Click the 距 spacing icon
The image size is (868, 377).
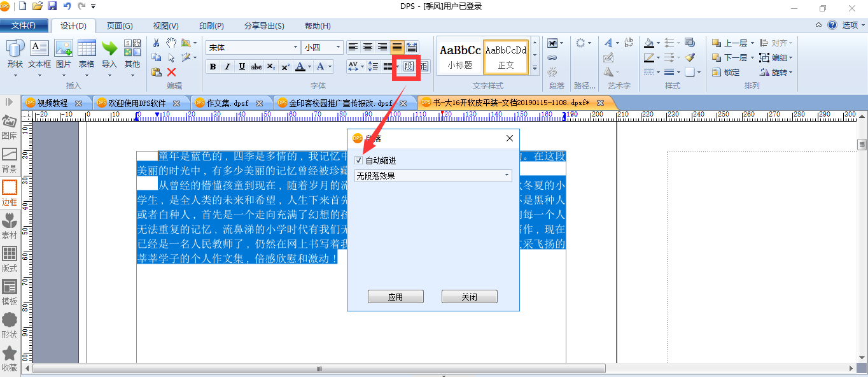[424, 66]
